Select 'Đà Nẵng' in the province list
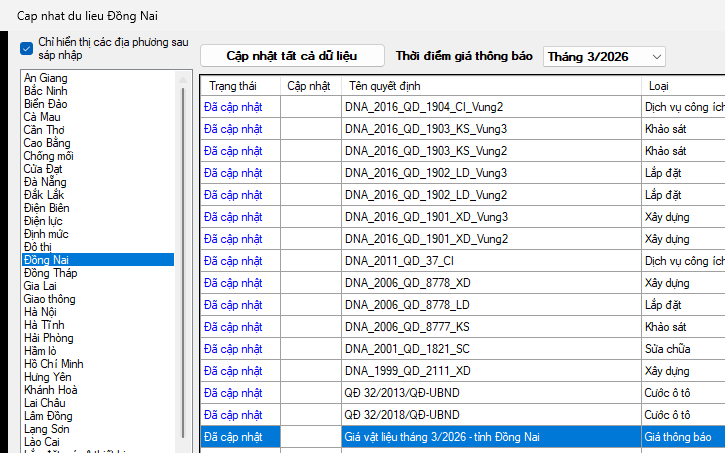This screenshot has height=453, width=725. 46,181
